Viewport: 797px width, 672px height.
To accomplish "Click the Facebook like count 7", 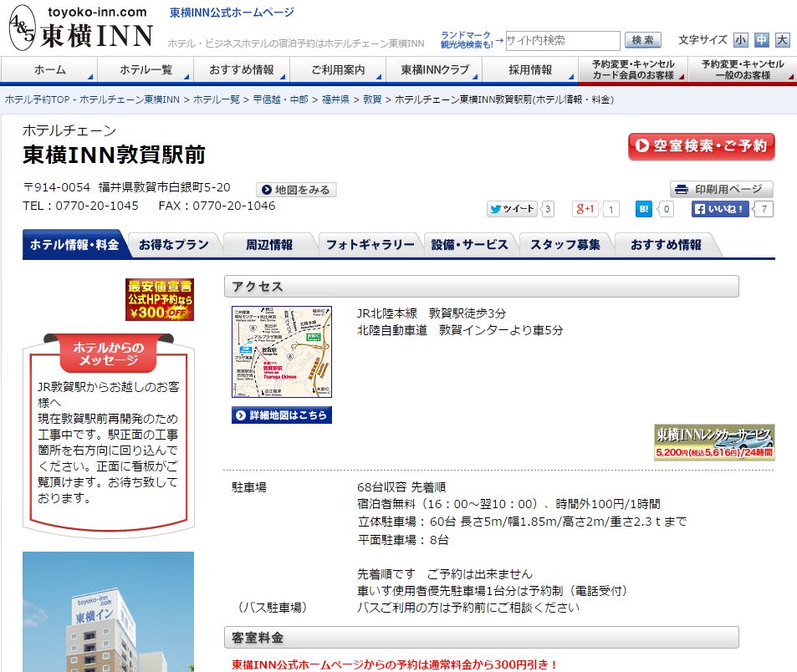I will (x=764, y=209).
